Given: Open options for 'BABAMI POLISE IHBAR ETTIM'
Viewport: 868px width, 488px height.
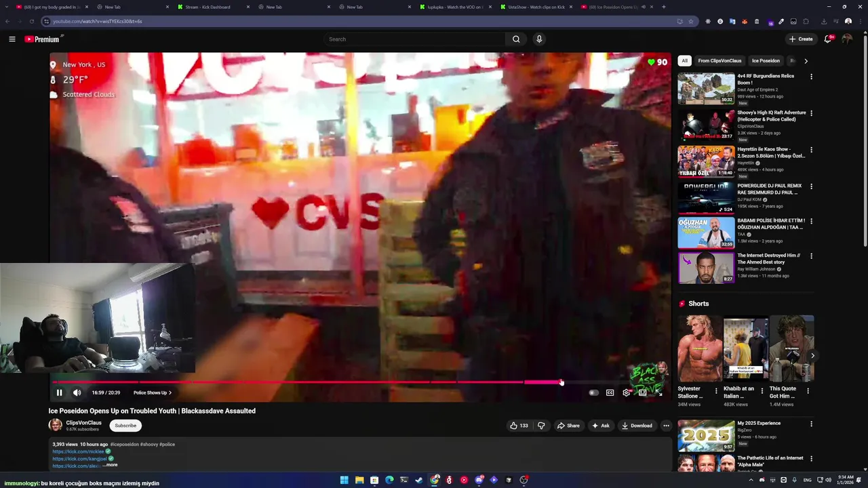Looking at the screenshot, I should [x=811, y=221].
